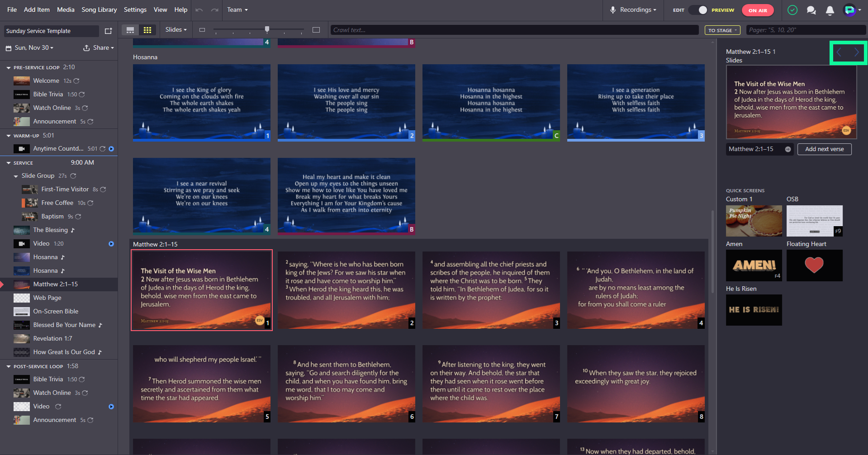Select the First-Time Visitor slide item
The image size is (868, 455).
59,190
